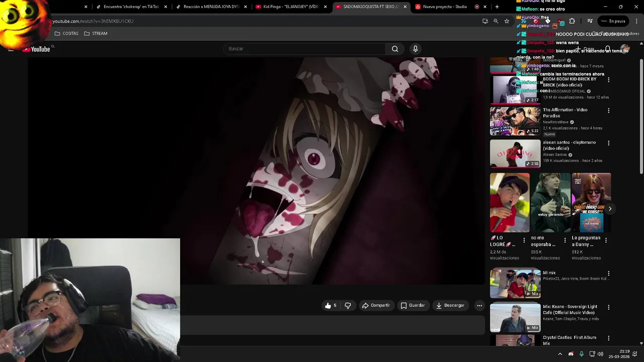Start voice search with the microphone icon
This screenshot has width=644, height=362.
tap(415, 49)
